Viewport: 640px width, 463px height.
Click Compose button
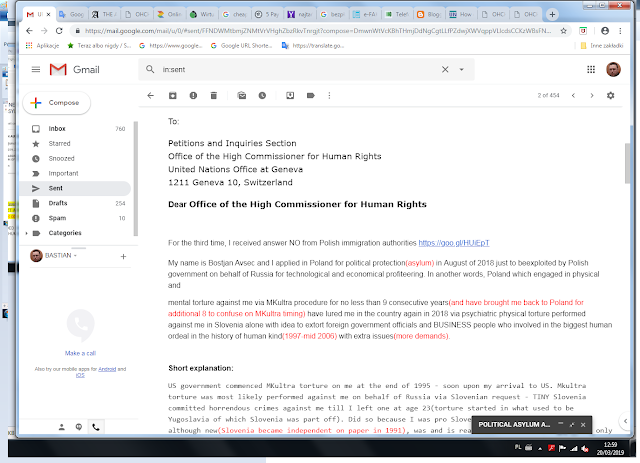[57, 103]
